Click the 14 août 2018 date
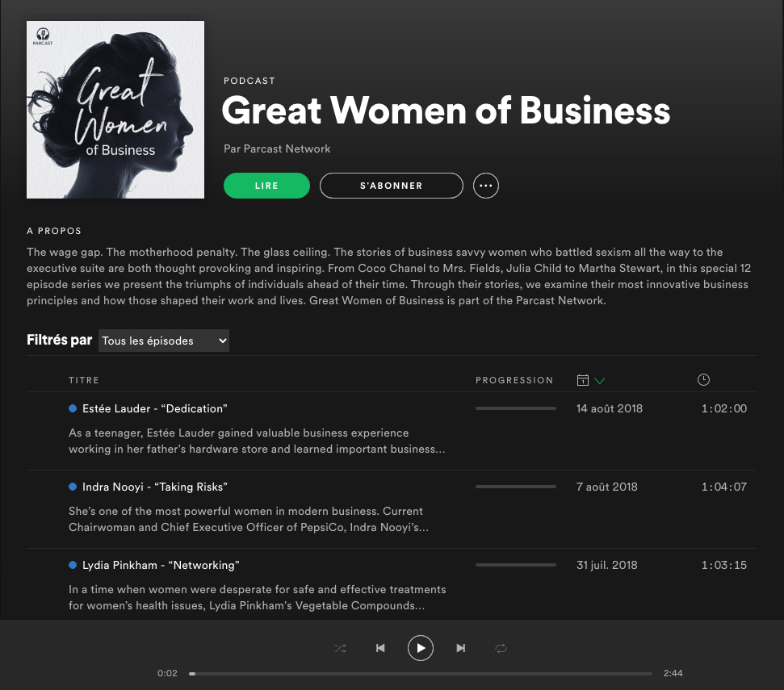This screenshot has width=784, height=690. 609,408
